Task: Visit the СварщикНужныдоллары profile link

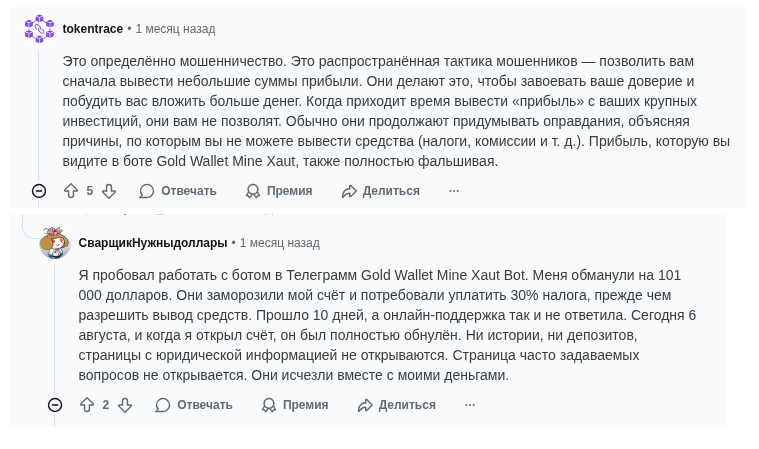Action: coord(153,243)
